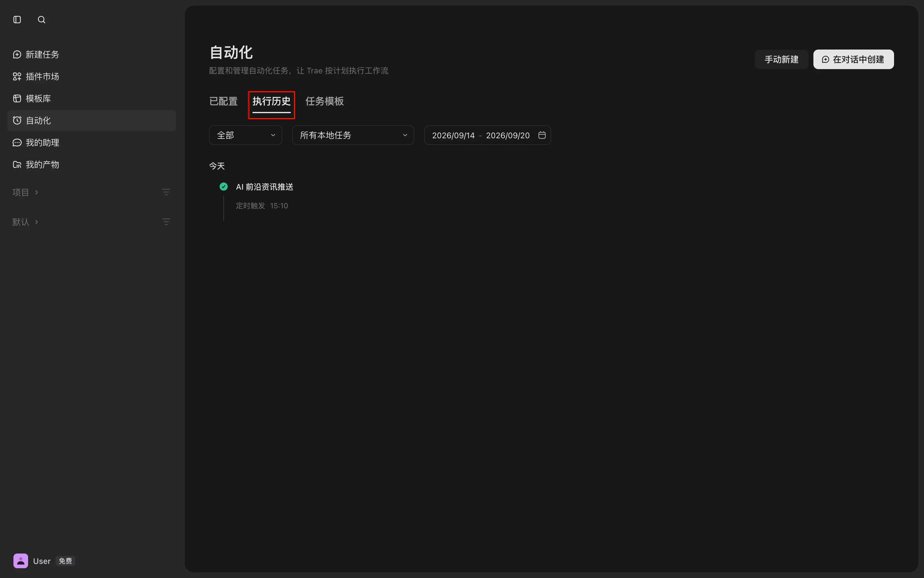Expand the 项目 section chevron
The height and width of the screenshot is (578, 924).
37,192
